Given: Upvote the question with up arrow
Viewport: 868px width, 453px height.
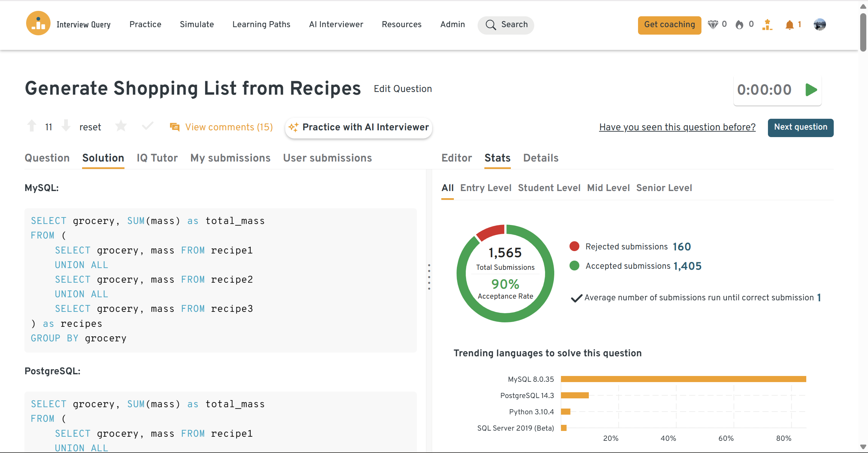Looking at the screenshot, I should (x=32, y=126).
